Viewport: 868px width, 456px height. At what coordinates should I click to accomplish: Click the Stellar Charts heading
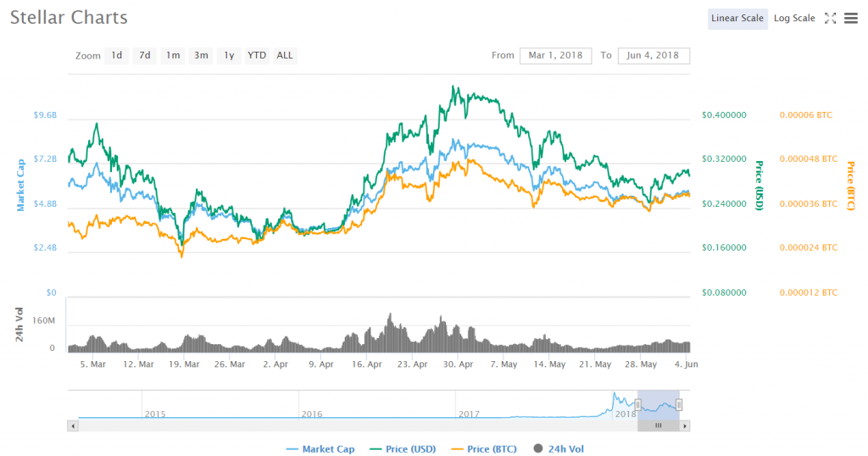coord(69,17)
